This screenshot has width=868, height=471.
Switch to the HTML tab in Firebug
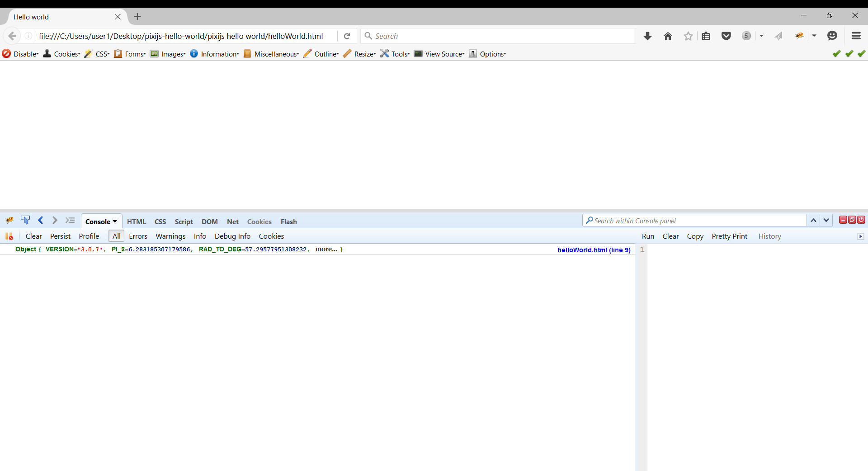tap(136, 221)
